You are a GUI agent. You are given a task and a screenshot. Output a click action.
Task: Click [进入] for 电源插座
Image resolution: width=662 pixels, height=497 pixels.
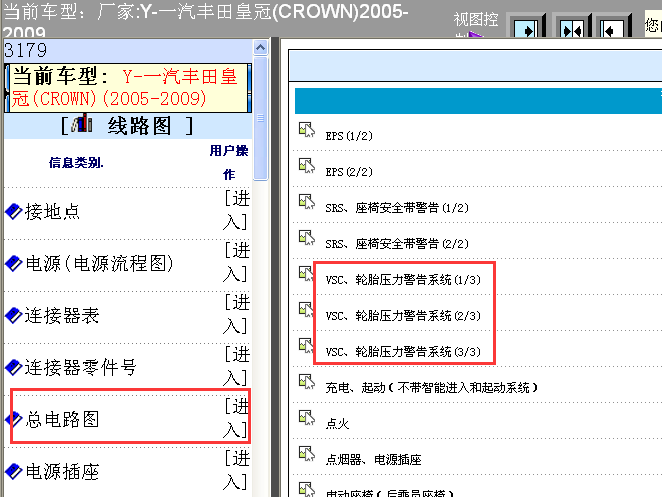pyautogui.click(x=236, y=470)
